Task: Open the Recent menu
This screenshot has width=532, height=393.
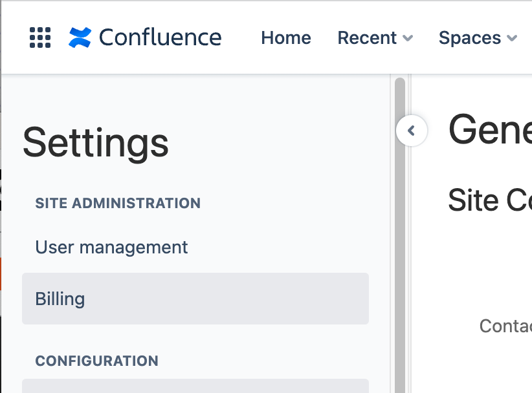Action: tap(367, 38)
